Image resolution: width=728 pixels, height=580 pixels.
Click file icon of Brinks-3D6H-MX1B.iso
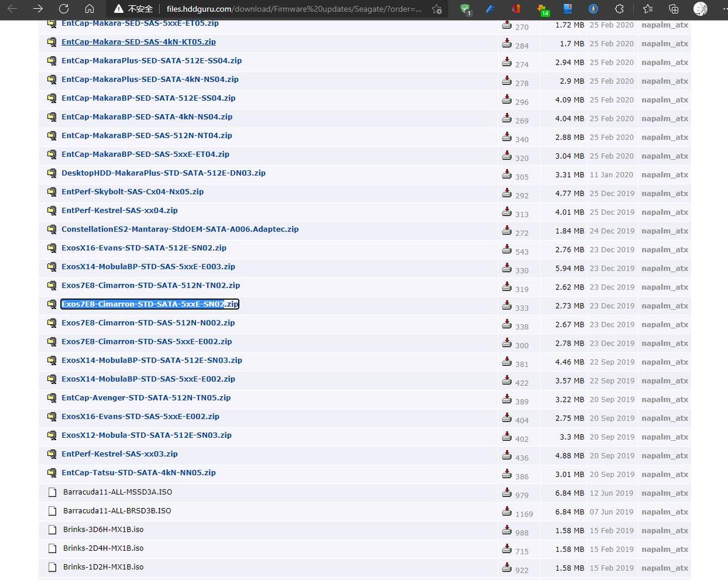point(53,530)
